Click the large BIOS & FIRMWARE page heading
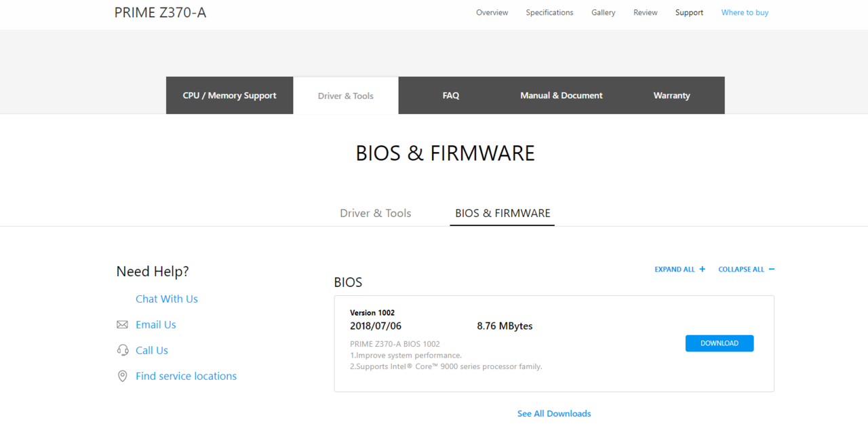 [x=446, y=153]
